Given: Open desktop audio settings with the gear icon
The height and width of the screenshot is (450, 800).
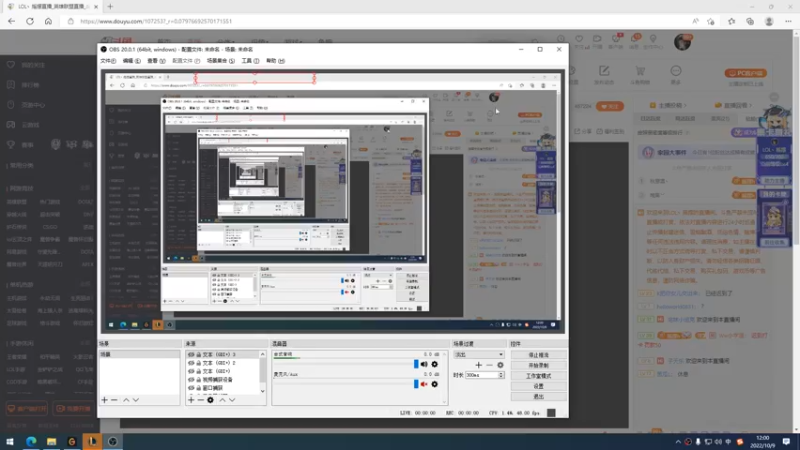Looking at the screenshot, I should pyautogui.click(x=435, y=364).
